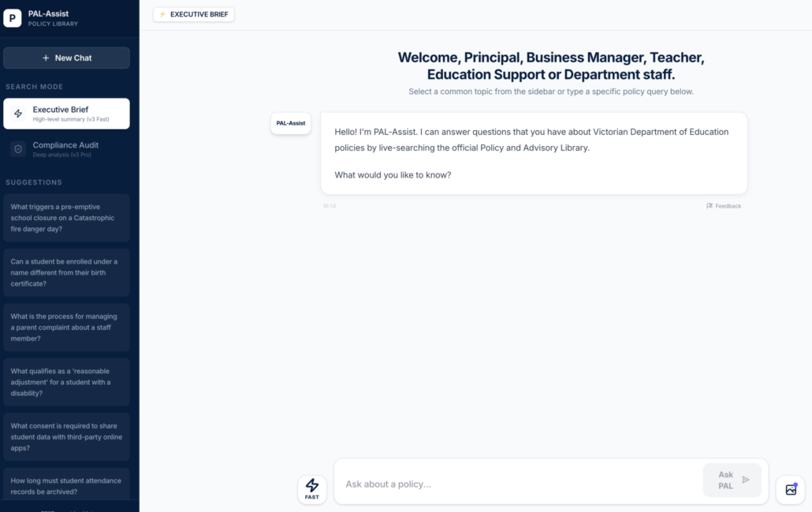Open the Feedback link under the message
The width and height of the screenshot is (812, 512).
point(728,206)
